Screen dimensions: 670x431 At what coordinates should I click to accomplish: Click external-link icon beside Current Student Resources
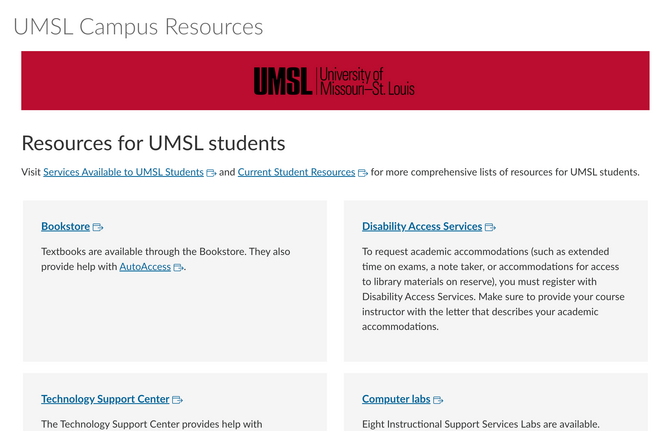pyautogui.click(x=363, y=173)
